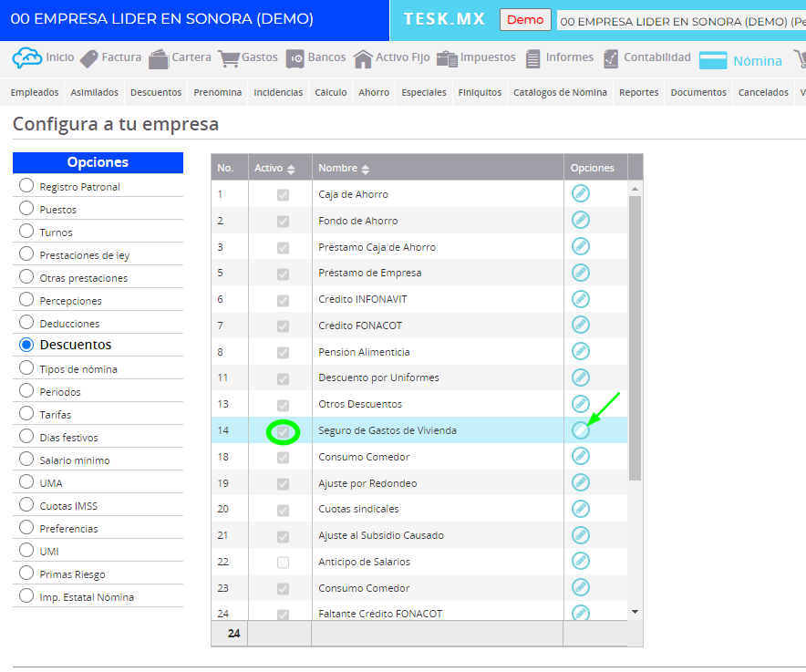The height and width of the screenshot is (672, 806).
Task: Edit Ajuste al Subsidio Causado pencil icon
Action: 581,534
